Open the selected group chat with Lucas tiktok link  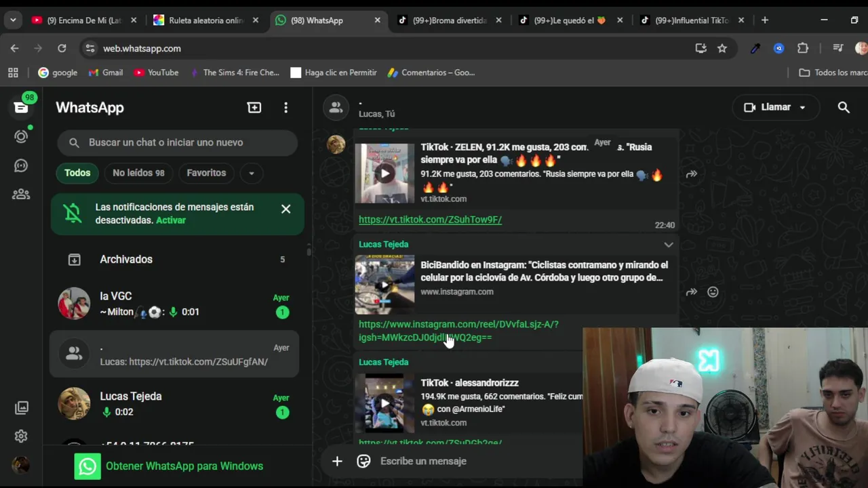[x=174, y=354]
